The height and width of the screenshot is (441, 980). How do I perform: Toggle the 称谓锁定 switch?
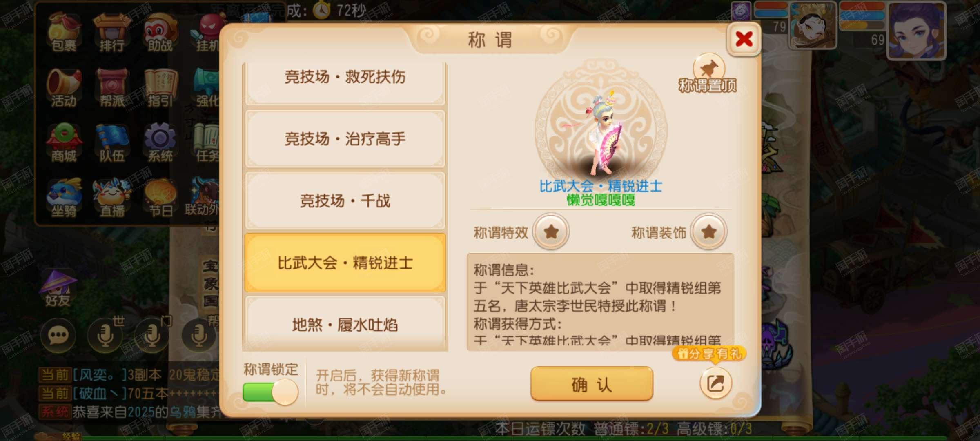(x=270, y=392)
